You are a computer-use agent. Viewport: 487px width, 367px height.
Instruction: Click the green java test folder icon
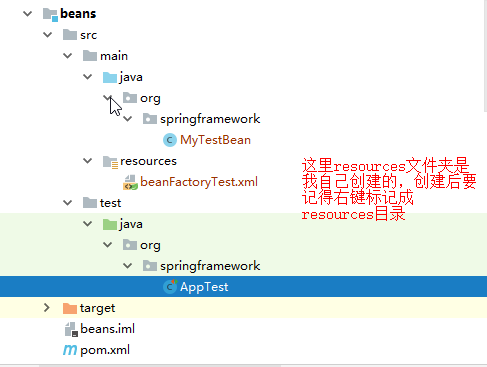point(110,224)
